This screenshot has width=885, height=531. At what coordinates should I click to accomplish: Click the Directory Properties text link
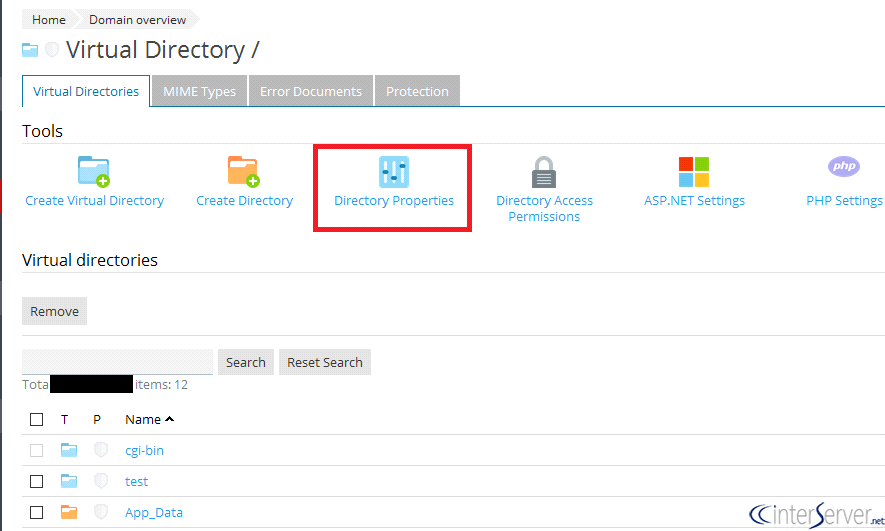[x=394, y=200]
